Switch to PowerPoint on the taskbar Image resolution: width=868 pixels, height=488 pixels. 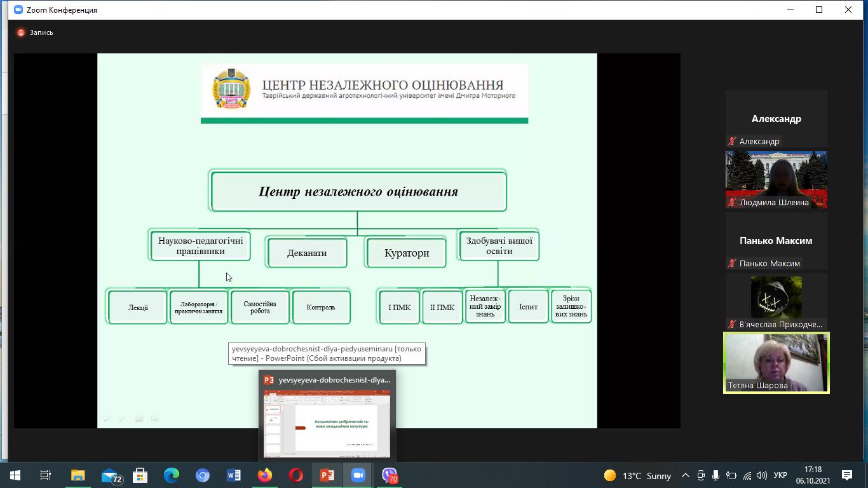coord(327,475)
